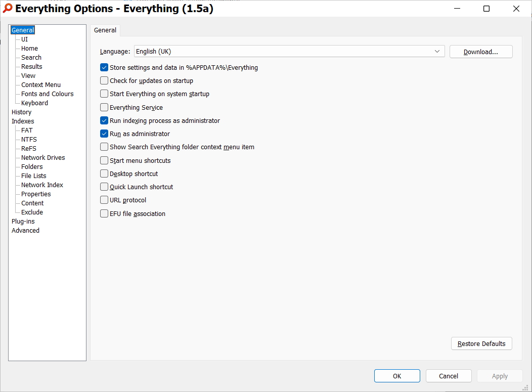Select History in the options tree
Image resolution: width=532 pixels, height=392 pixels.
21,112
